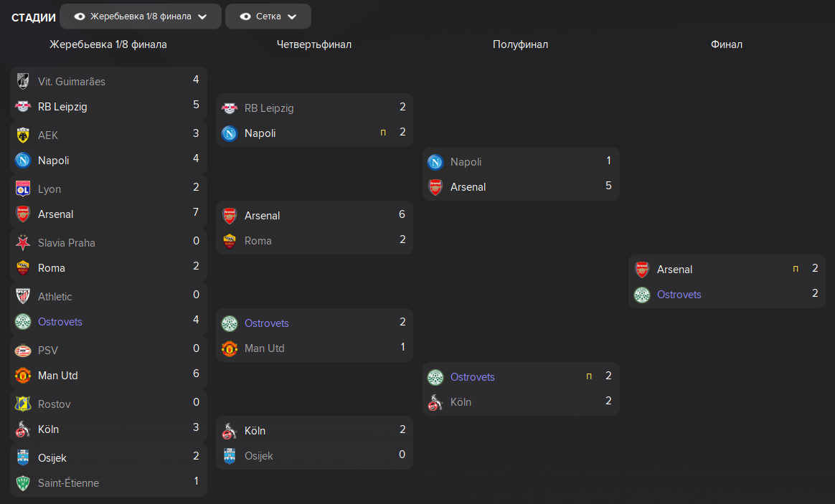
Task: Toggle the eye icon beside Жеребьевка 1/8 финала
Action: click(80, 16)
